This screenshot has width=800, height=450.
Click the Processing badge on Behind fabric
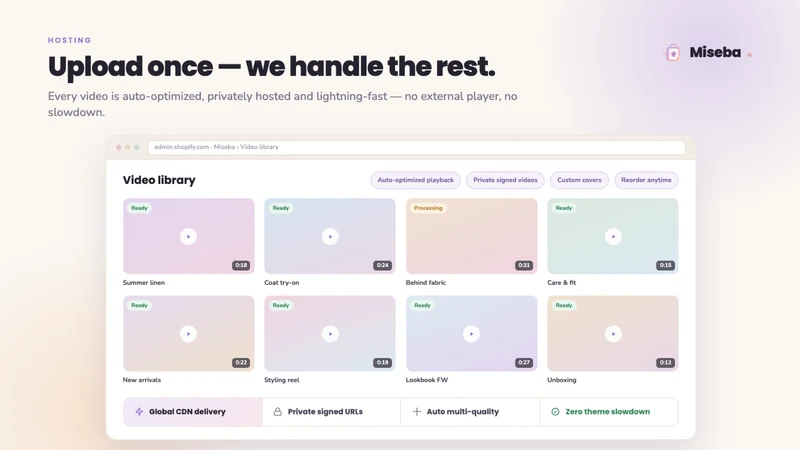428,208
